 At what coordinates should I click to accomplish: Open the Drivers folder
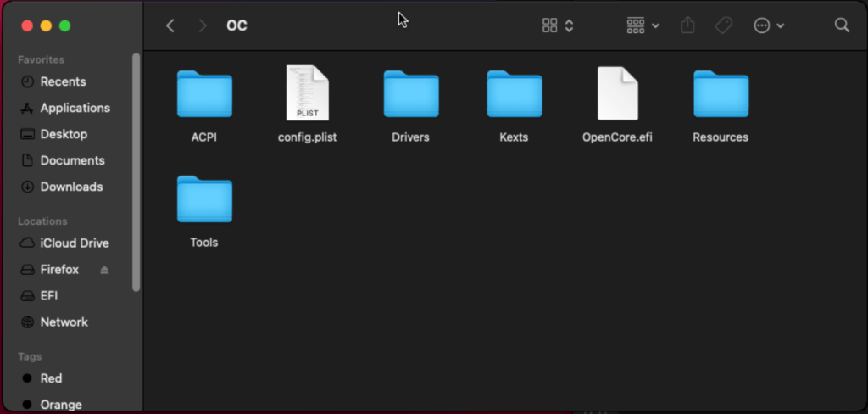coord(410,94)
